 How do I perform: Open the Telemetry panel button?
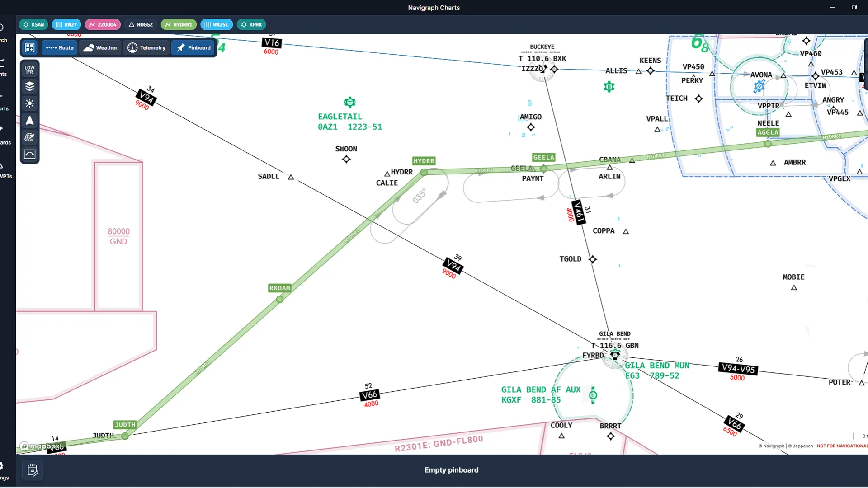pyautogui.click(x=146, y=47)
